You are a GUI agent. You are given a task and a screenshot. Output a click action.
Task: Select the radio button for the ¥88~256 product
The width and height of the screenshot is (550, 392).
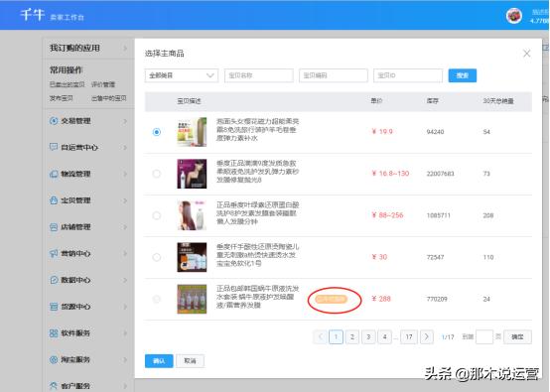[x=157, y=215]
